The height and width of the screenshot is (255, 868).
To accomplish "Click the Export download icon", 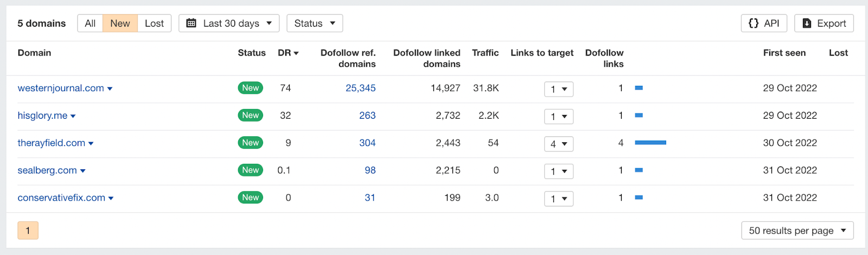I will 807,23.
